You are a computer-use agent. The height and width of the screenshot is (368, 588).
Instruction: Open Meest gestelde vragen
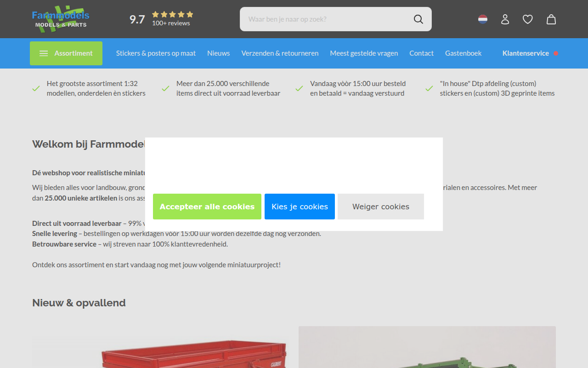click(364, 53)
